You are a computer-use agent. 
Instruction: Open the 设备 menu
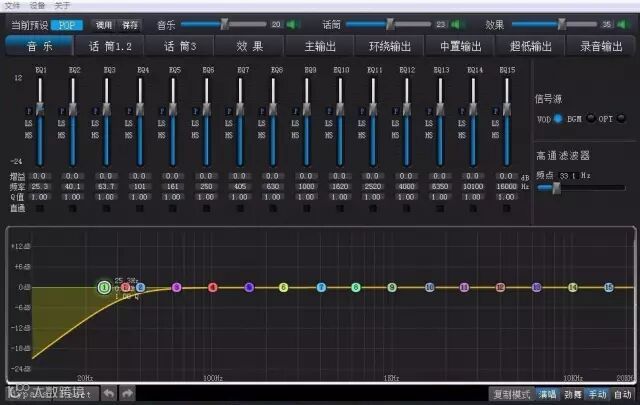click(37, 6)
